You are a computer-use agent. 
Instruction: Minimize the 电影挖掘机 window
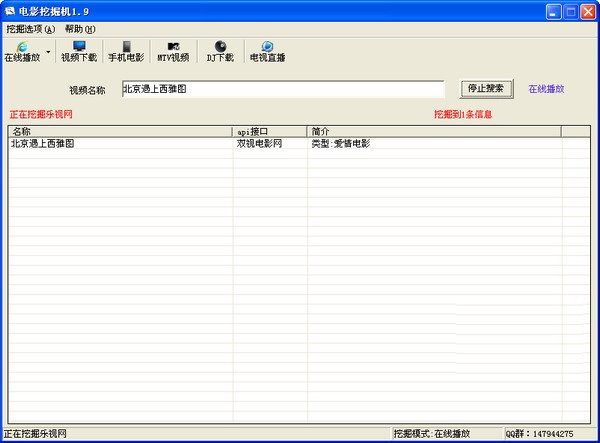click(x=553, y=12)
